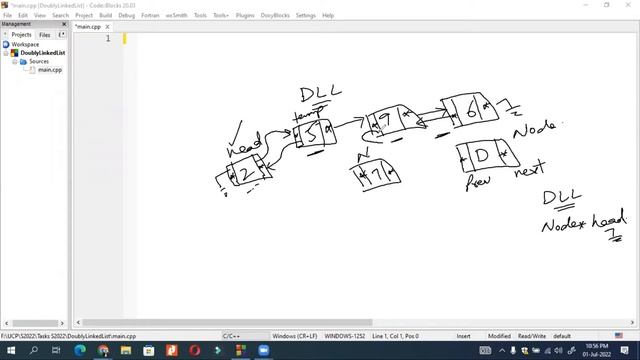The height and width of the screenshot is (360, 640).
Task: Open the Tools menu
Action: [200, 15]
